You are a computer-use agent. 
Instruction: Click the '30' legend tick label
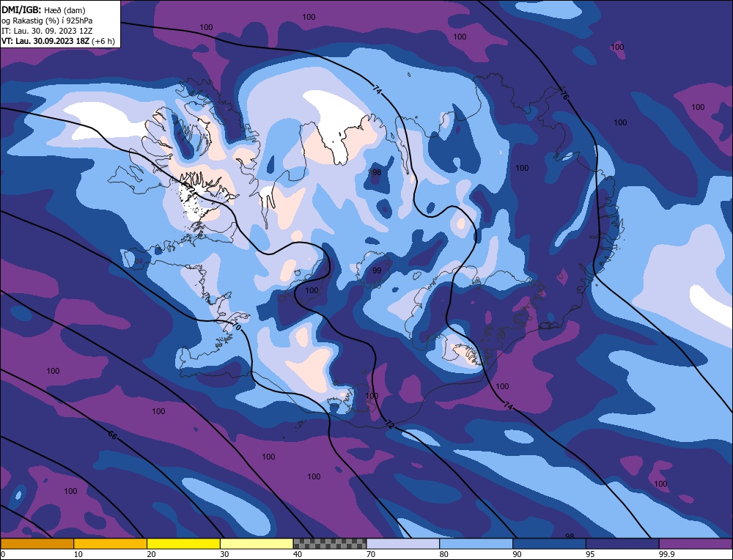click(x=224, y=554)
